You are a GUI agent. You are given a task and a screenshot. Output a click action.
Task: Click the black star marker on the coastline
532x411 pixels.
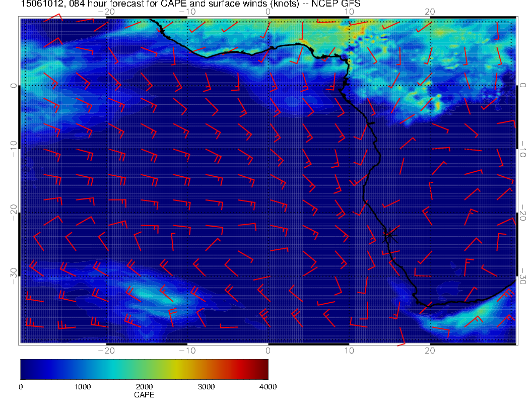pos(390,234)
